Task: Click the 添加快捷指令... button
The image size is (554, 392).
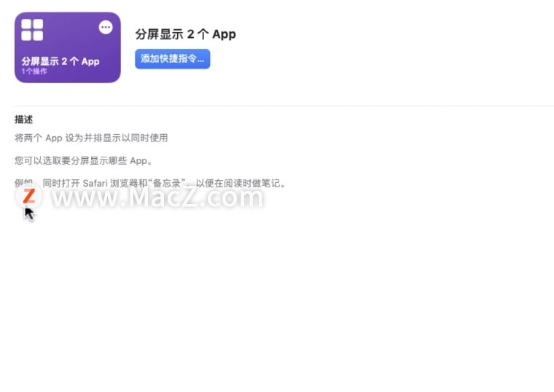Action: click(x=173, y=58)
